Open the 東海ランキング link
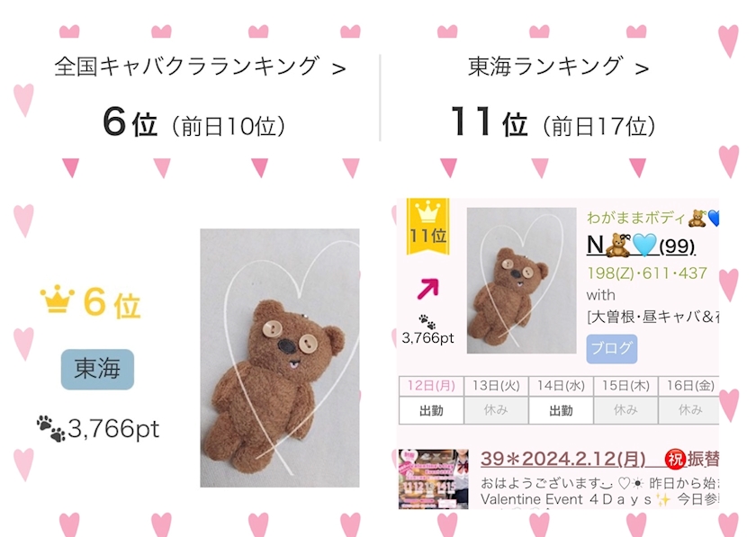The image size is (756, 537). coord(544,67)
